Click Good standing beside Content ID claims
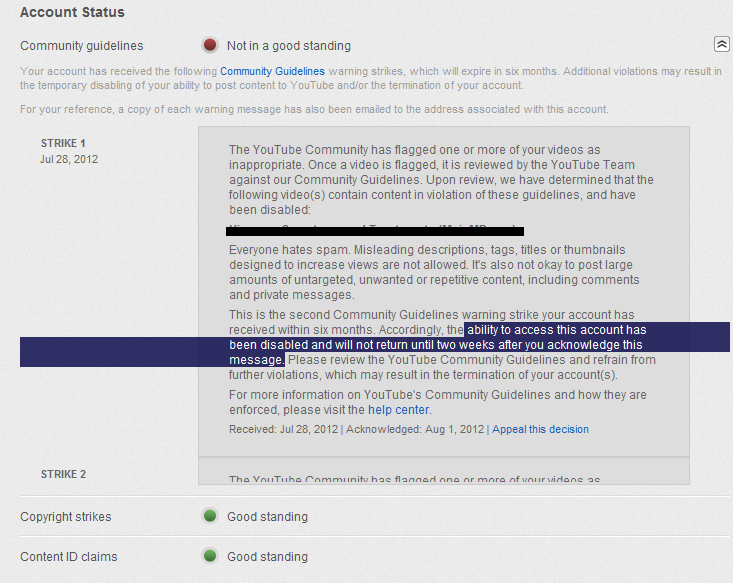The image size is (733, 583). [x=267, y=557]
